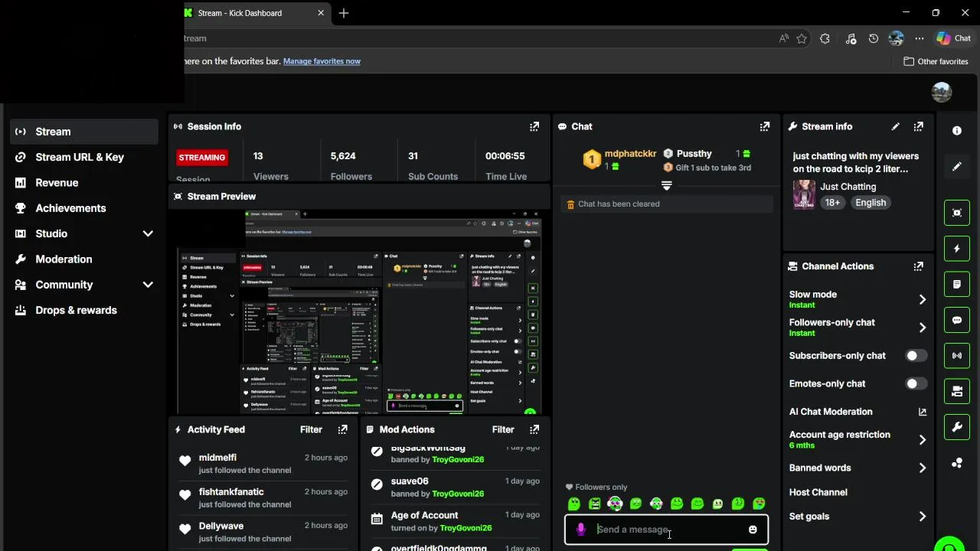Screen dimensions: 980x551
Task: Click Host Channel action
Action: pyautogui.click(x=818, y=492)
